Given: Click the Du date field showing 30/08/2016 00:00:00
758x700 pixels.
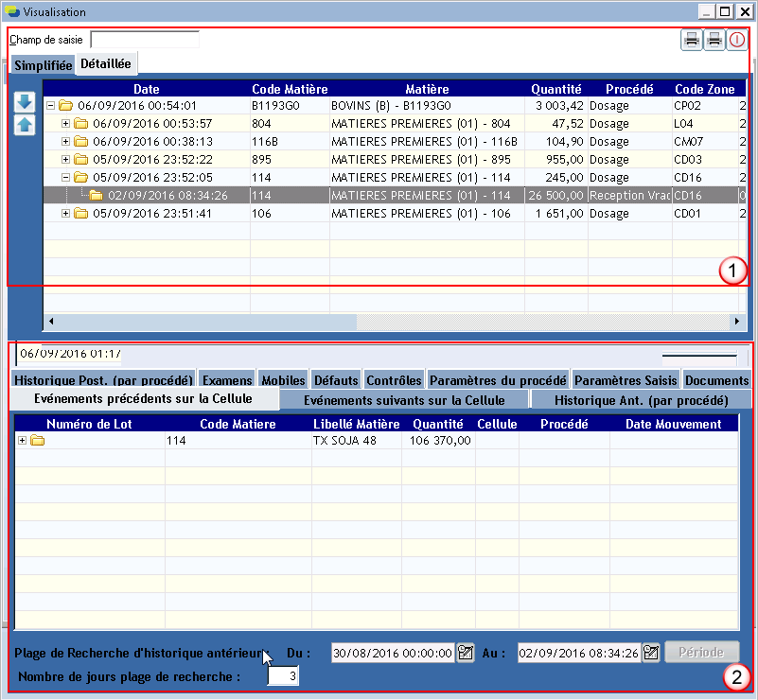Looking at the screenshot, I should click(x=393, y=653).
